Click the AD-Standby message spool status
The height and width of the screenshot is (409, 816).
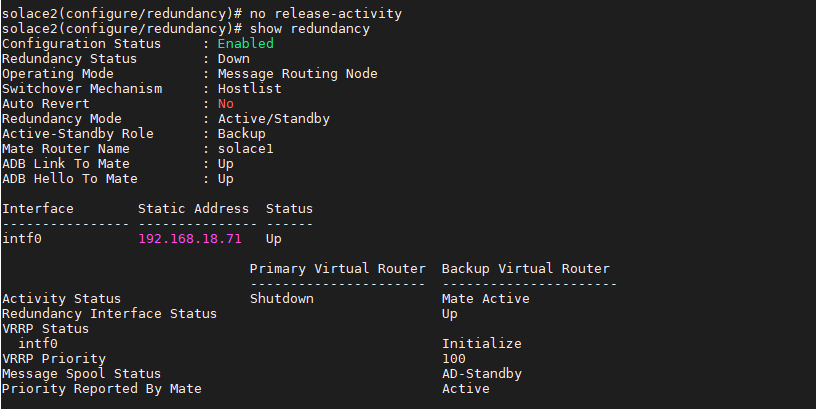point(481,374)
